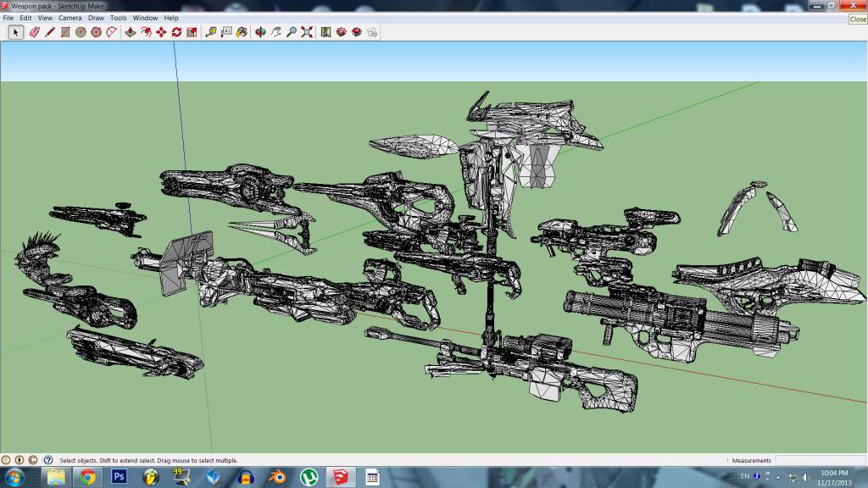
Task: Choose the Scale tool
Action: 192,33
